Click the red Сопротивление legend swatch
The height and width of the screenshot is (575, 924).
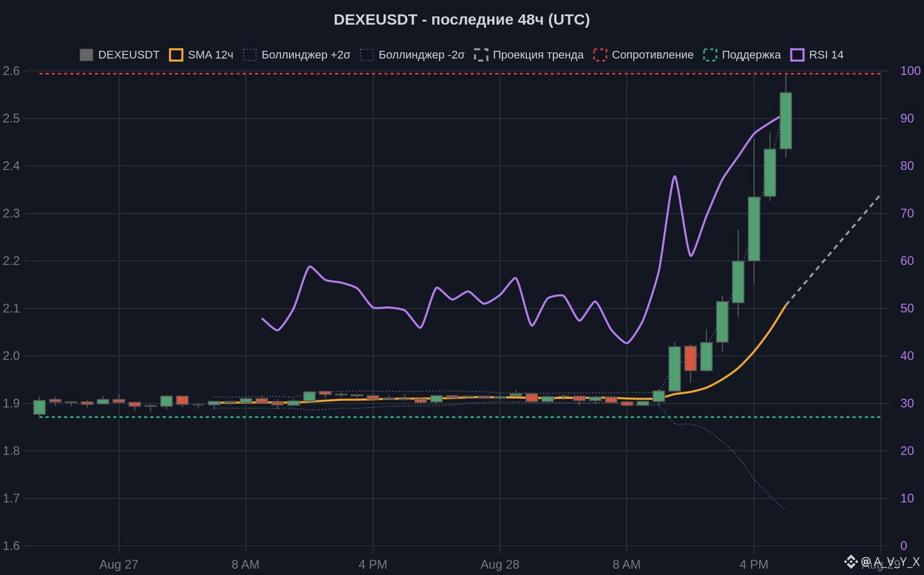point(600,55)
